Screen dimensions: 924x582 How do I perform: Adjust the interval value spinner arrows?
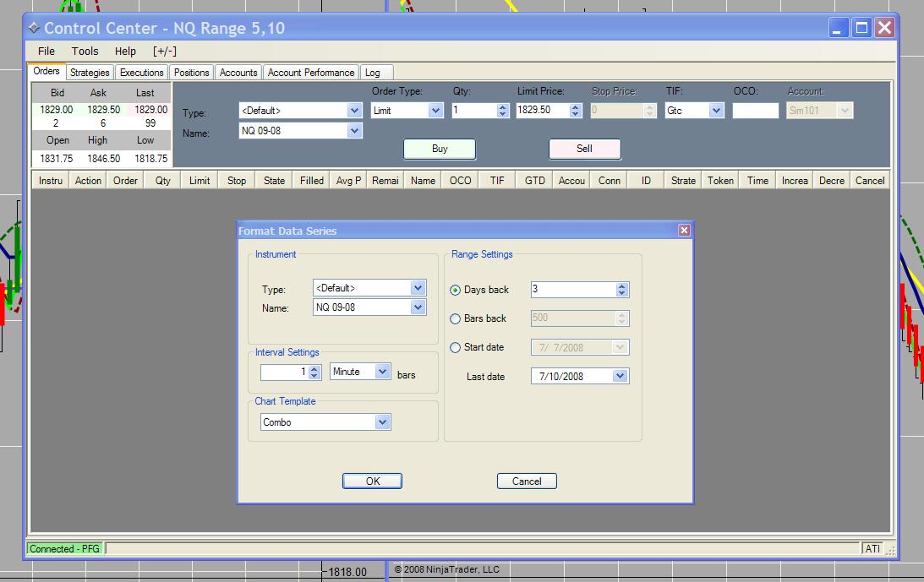click(314, 372)
